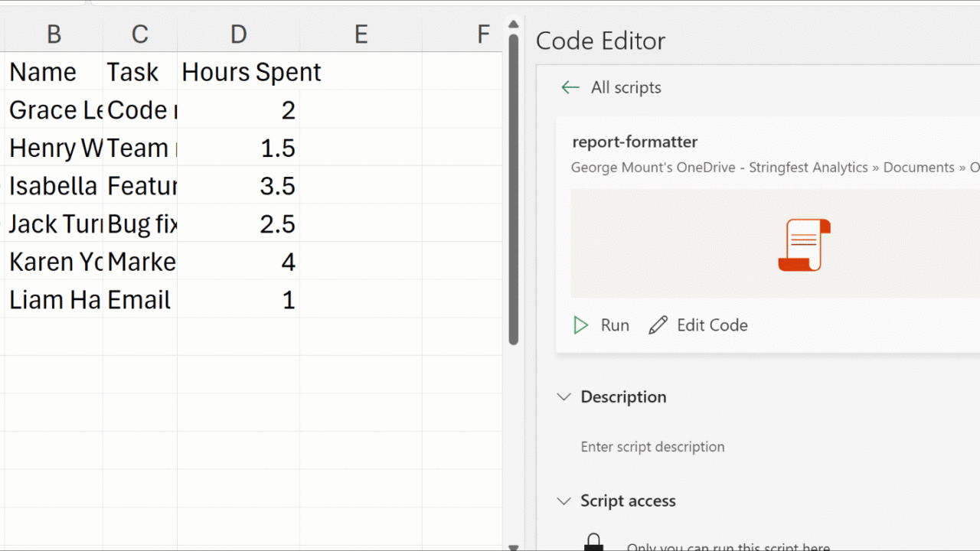Screen dimensions: 980x551
Task: Collapse the Description section
Action: point(564,397)
